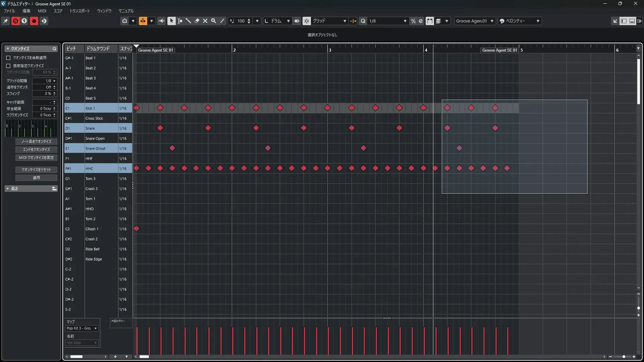Open the トランスポート menu
Image resolution: width=644 pixels, height=362 pixels.
80,11
